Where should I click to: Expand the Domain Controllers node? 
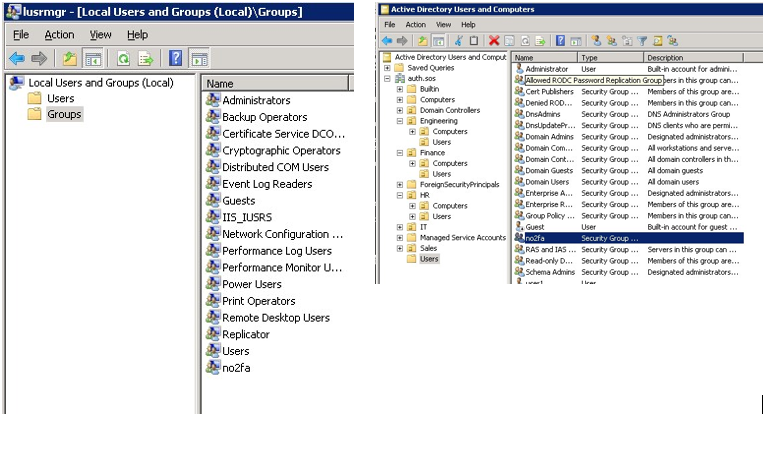coord(400,110)
